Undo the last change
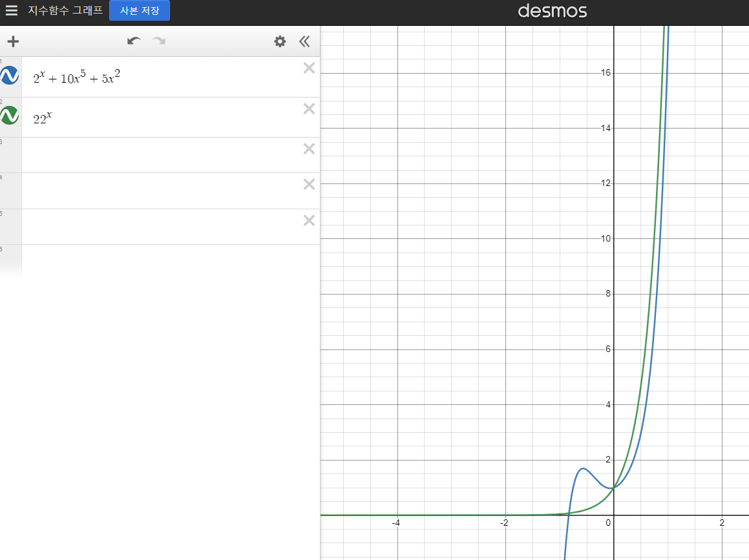 point(134,41)
